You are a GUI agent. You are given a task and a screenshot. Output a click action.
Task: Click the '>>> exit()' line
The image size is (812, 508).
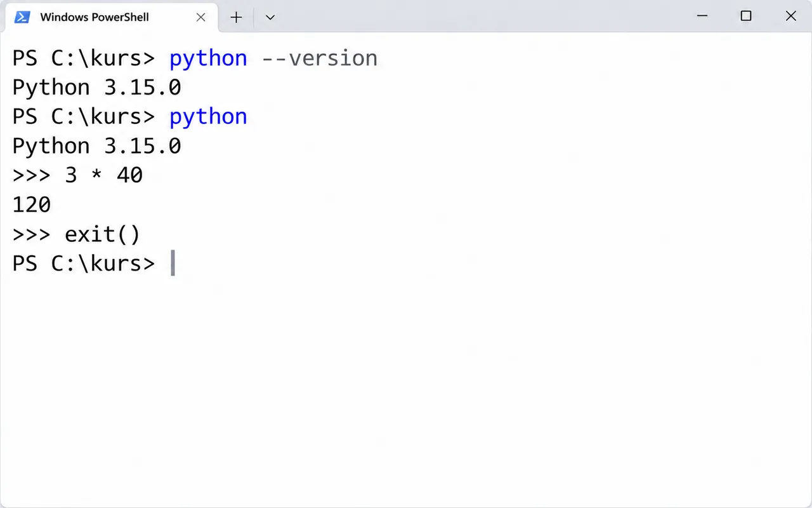point(76,234)
